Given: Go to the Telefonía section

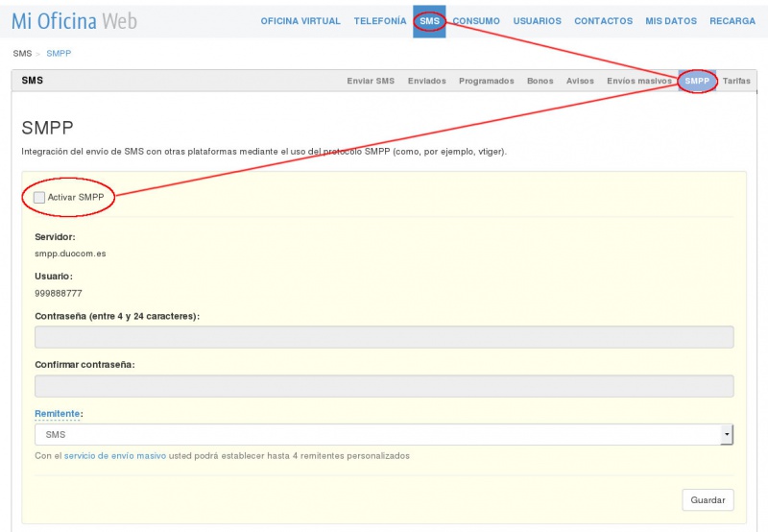Looking at the screenshot, I should point(380,21).
